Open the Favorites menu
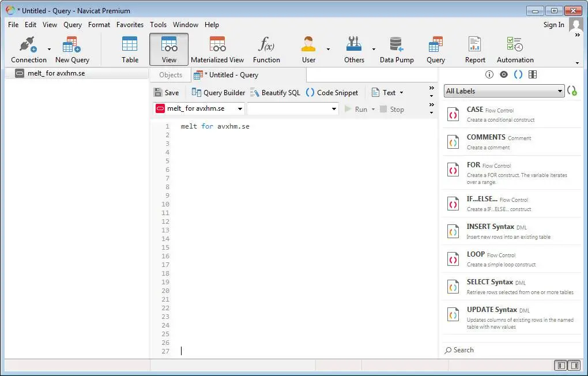 pyautogui.click(x=130, y=25)
